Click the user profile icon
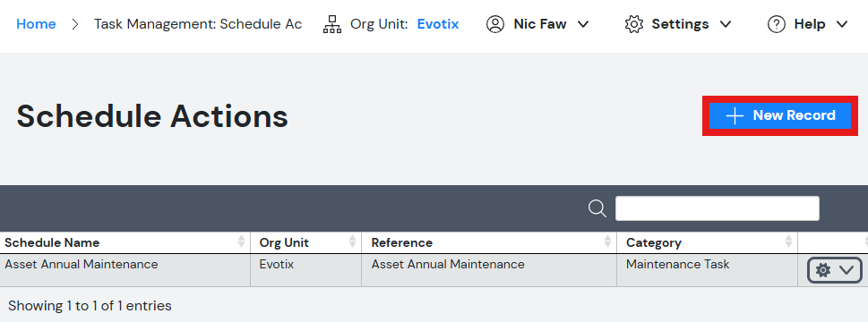 click(494, 24)
